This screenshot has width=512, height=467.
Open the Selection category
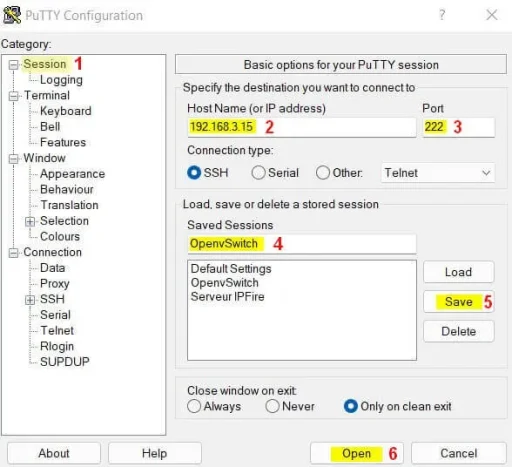point(64,221)
